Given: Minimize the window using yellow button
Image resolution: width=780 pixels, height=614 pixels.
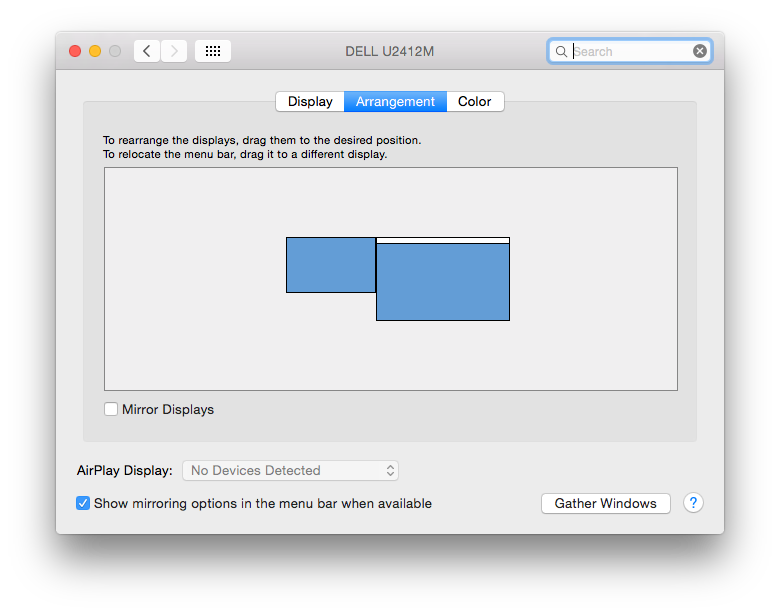Looking at the screenshot, I should coord(95,51).
